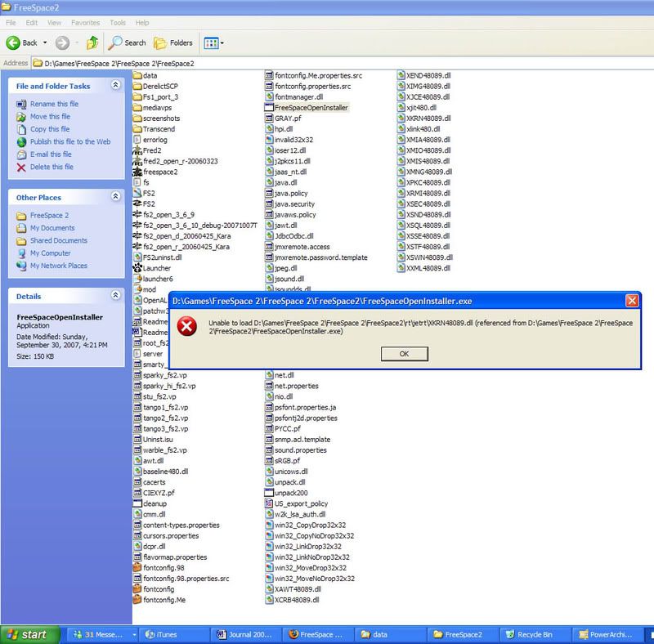
Task: Select the freespace2 application icon
Action: point(137,172)
